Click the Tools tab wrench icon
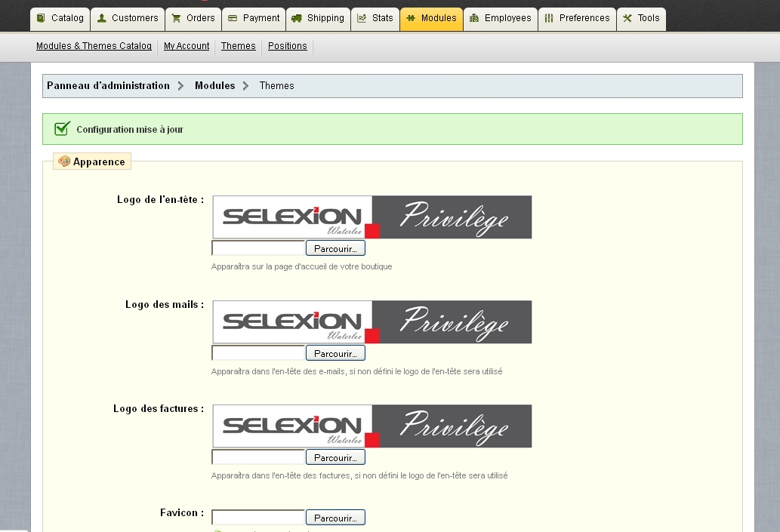 coord(627,18)
